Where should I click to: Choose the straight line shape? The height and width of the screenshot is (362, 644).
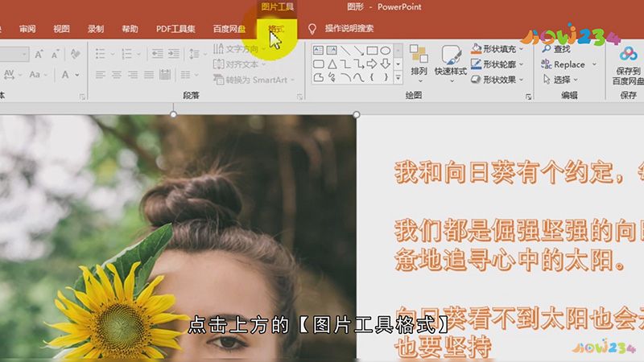click(345, 51)
